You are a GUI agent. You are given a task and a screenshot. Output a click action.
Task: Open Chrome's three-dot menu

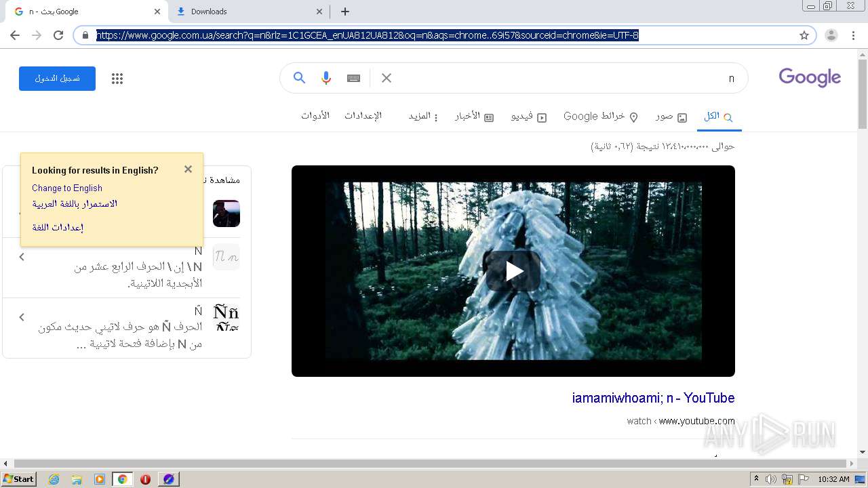click(x=853, y=35)
